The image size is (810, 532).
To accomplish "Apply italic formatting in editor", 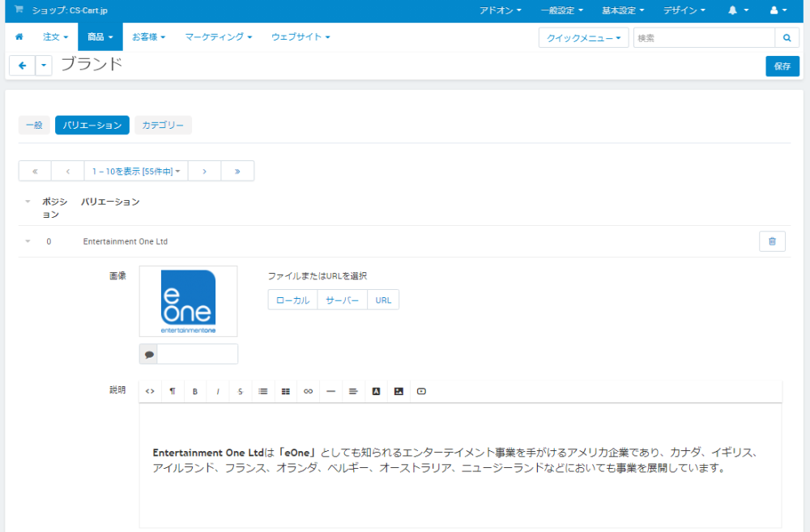I will click(x=218, y=392).
